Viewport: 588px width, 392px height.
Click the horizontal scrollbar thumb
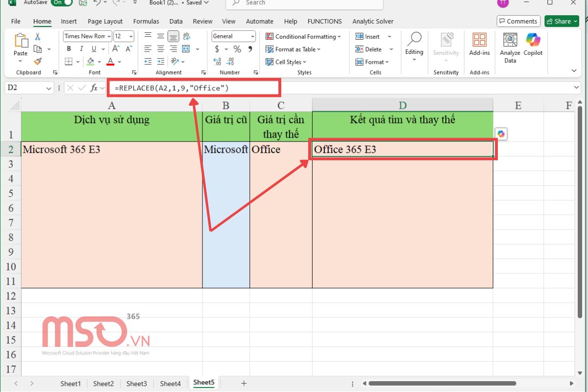pyautogui.click(x=442, y=383)
